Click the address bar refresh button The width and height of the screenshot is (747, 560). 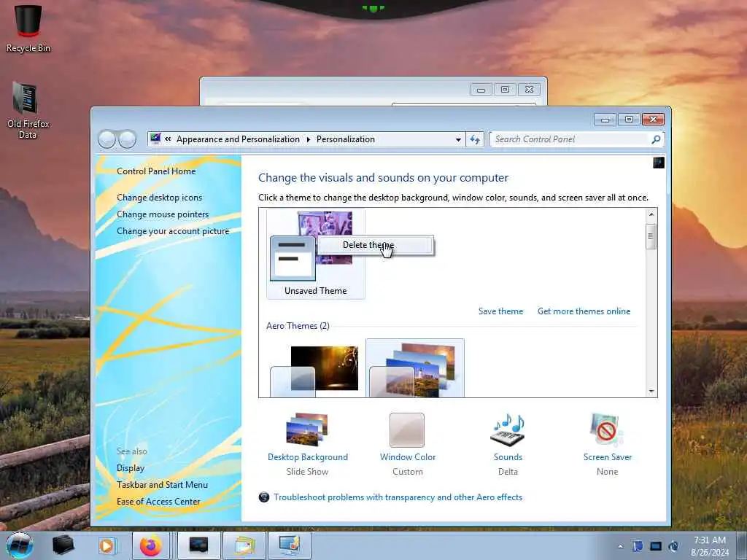[475, 139]
